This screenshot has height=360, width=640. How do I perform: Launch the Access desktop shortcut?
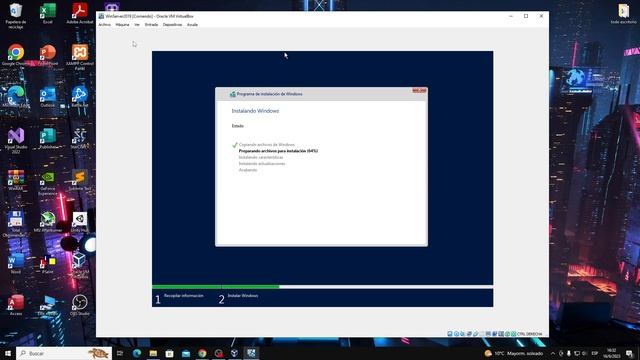tap(16, 305)
